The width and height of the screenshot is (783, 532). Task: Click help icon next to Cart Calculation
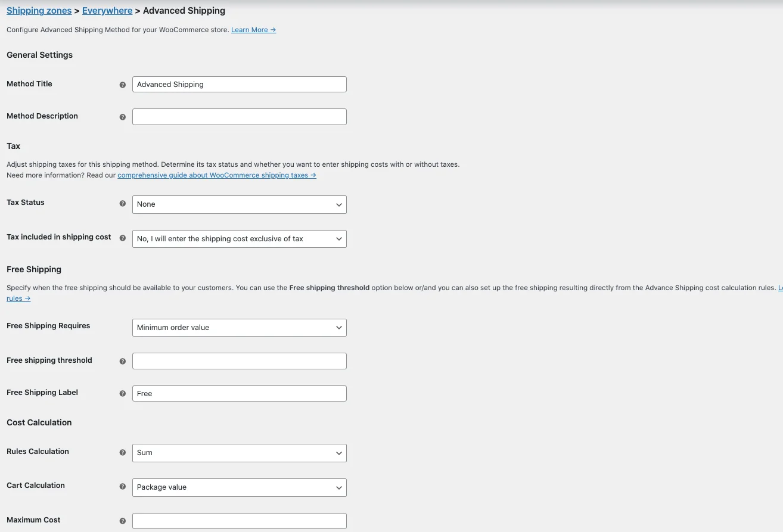tap(123, 486)
